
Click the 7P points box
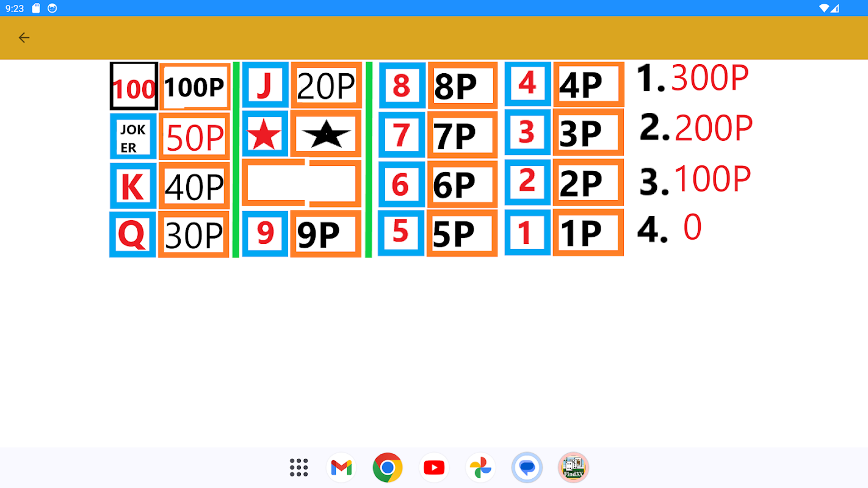(463, 135)
